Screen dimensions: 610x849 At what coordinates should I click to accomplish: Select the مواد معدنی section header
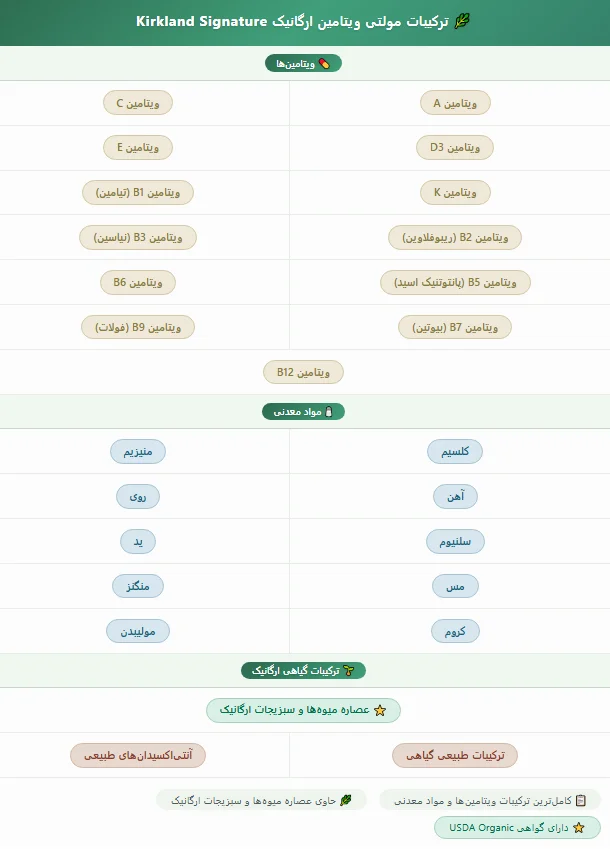click(x=303, y=412)
